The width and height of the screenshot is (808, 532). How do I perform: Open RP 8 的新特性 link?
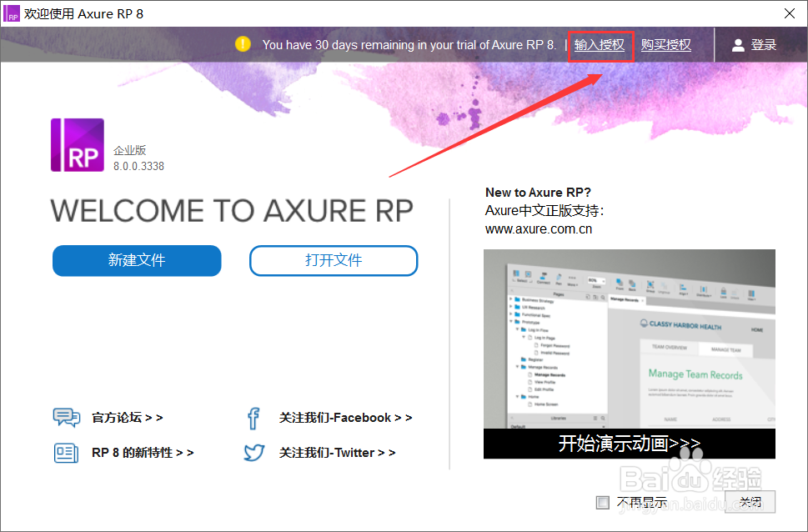pyautogui.click(x=143, y=453)
